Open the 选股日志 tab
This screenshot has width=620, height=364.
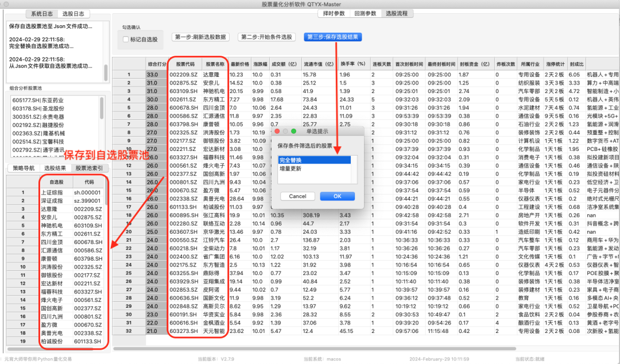[73, 14]
